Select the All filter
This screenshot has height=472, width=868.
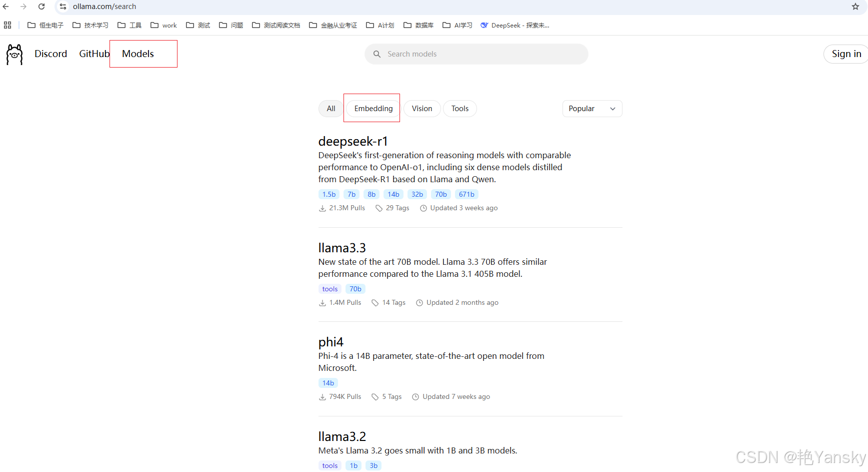[x=331, y=109]
